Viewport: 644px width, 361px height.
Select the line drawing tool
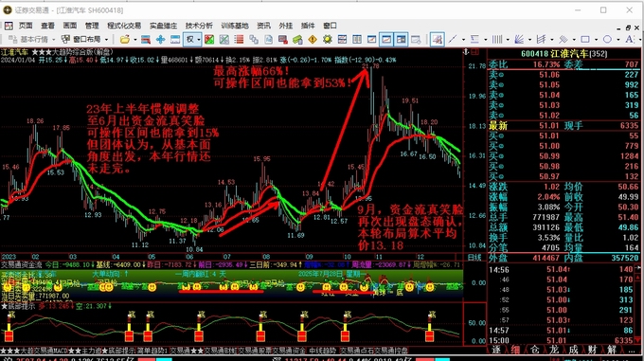(x=453, y=40)
